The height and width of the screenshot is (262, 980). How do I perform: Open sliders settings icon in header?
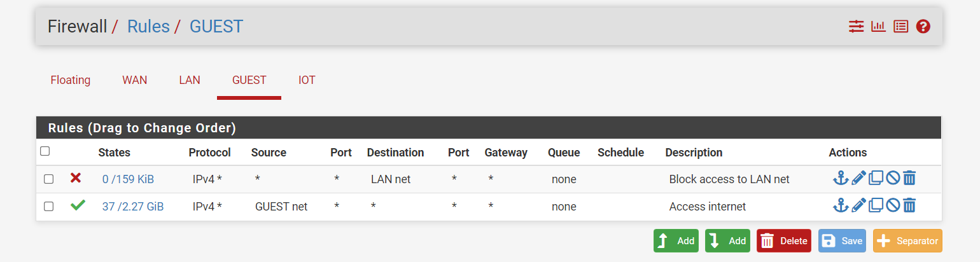[x=857, y=27]
